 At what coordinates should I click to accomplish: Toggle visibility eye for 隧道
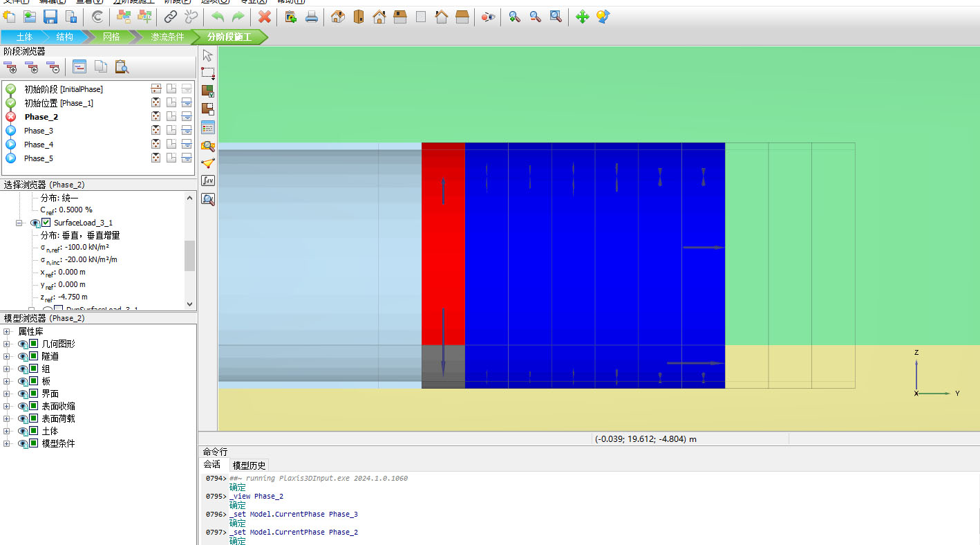click(x=22, y=356)
